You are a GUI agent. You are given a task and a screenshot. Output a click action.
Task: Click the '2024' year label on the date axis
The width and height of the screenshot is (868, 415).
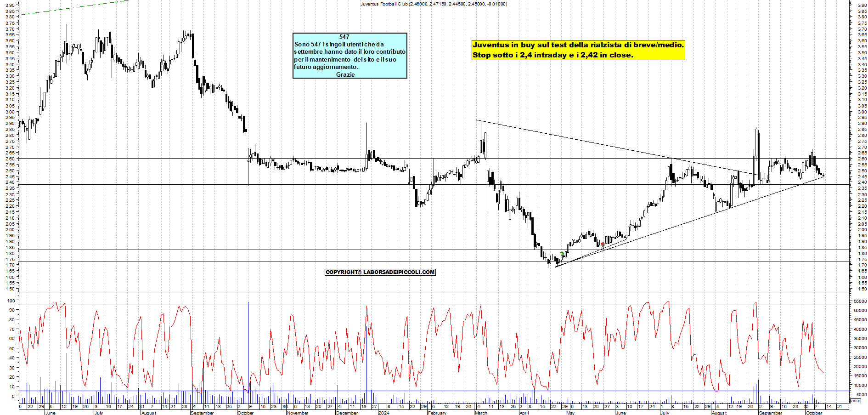pyautogui.click(x=383, y=413)
